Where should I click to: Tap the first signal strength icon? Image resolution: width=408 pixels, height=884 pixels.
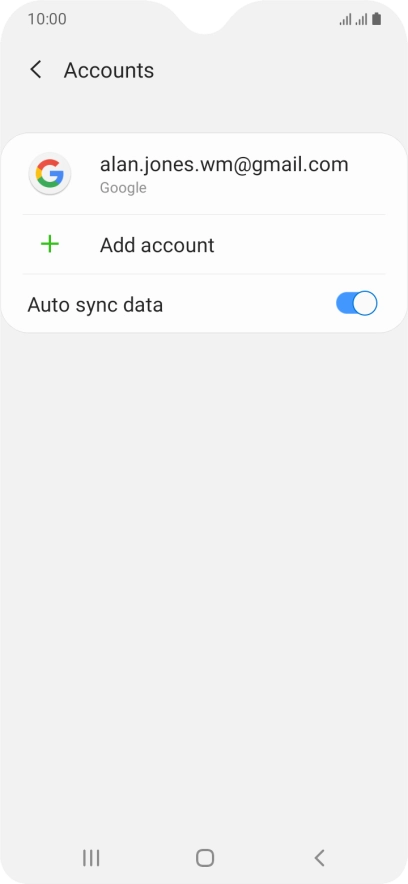tap(345, 20)
